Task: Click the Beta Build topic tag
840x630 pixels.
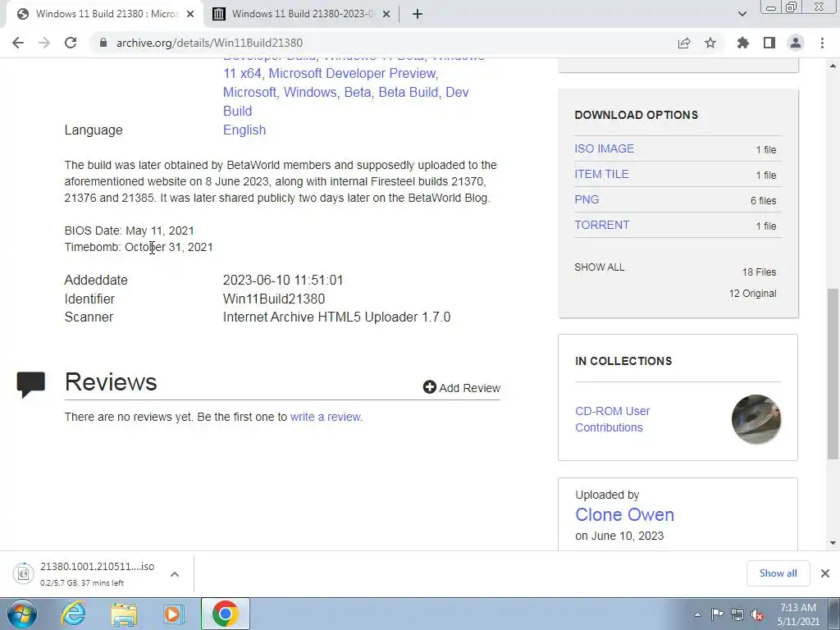Action: coord(409,92)
